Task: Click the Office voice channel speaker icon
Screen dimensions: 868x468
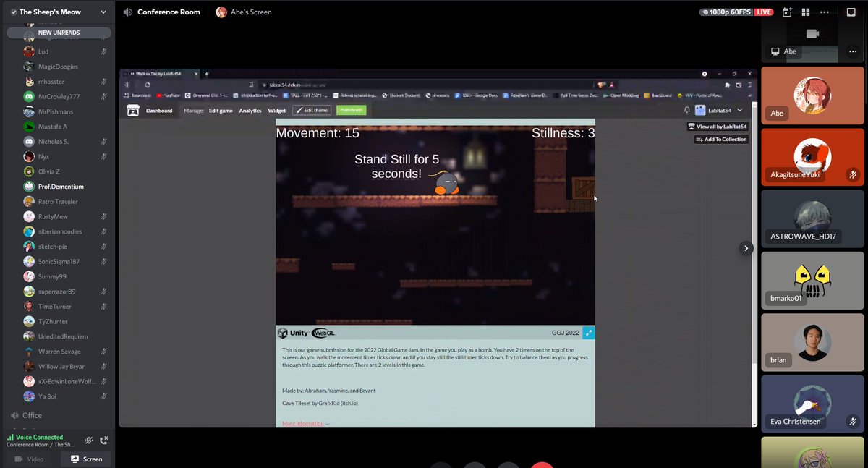Action: point(14,415)
